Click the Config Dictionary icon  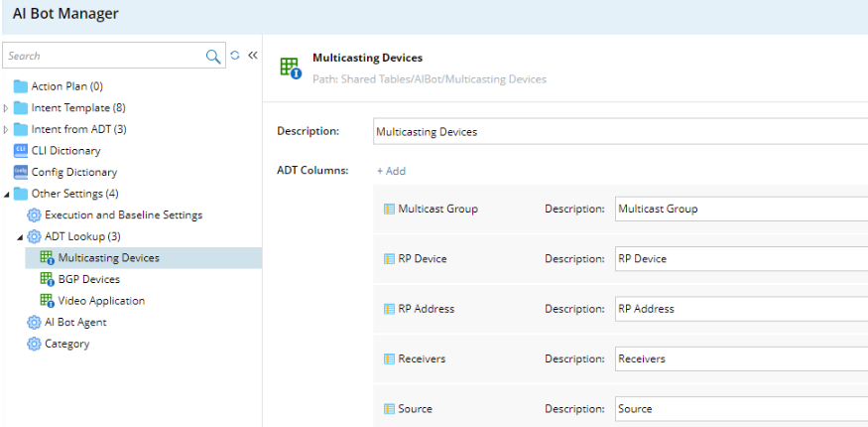[20, 172]
